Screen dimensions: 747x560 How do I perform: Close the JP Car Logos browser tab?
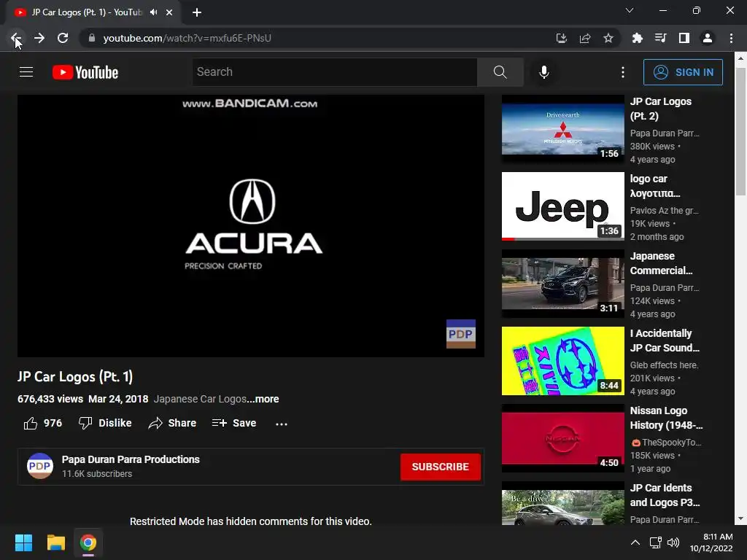[169, 12]
